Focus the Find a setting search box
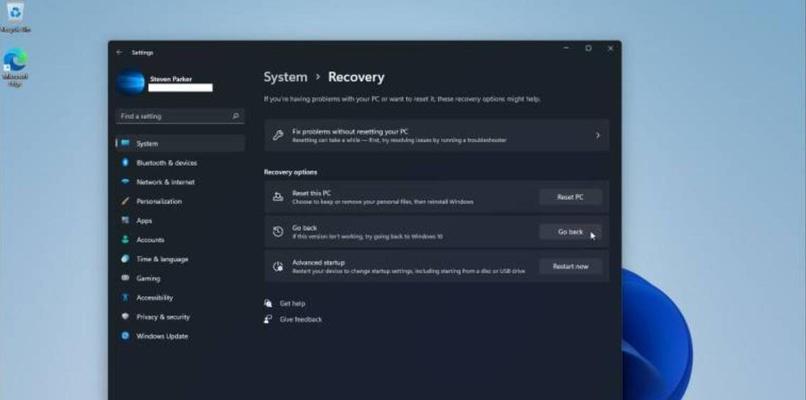Screen dimensions: 806x400 [x=180, y=116]
